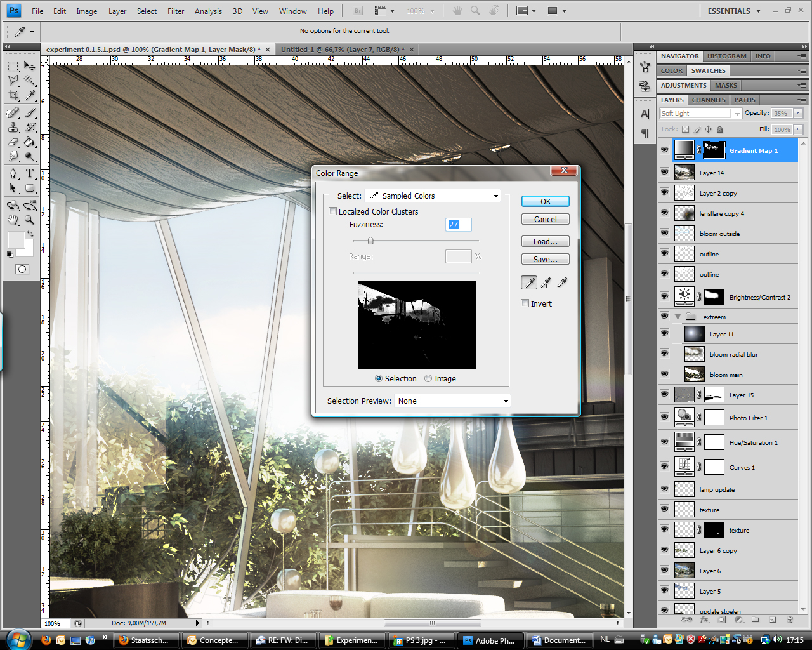
Task: Select the Type tool
Action: (30, 173)
